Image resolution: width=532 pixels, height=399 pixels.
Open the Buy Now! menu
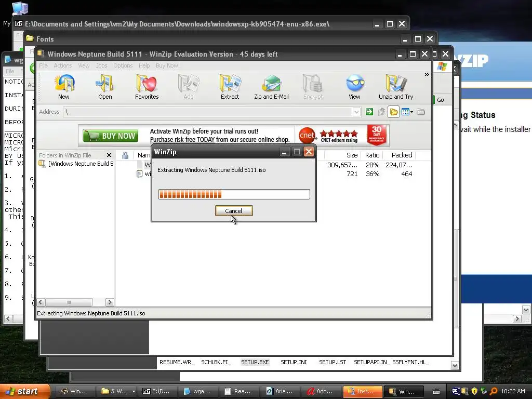(x=168, y=65)
